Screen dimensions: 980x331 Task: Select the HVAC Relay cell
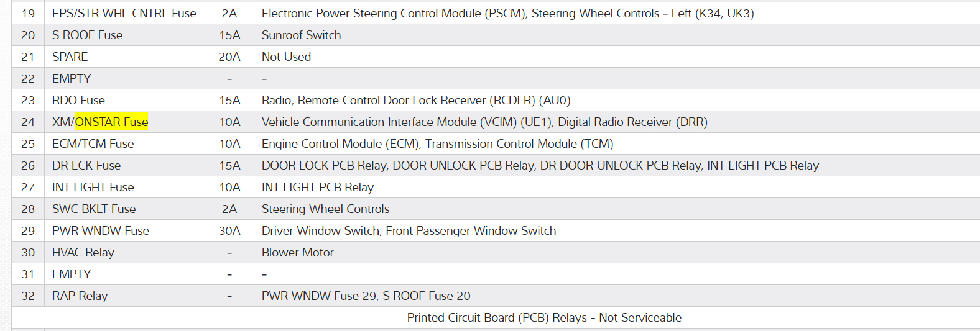pyautogui.click(x=83, y=252)
